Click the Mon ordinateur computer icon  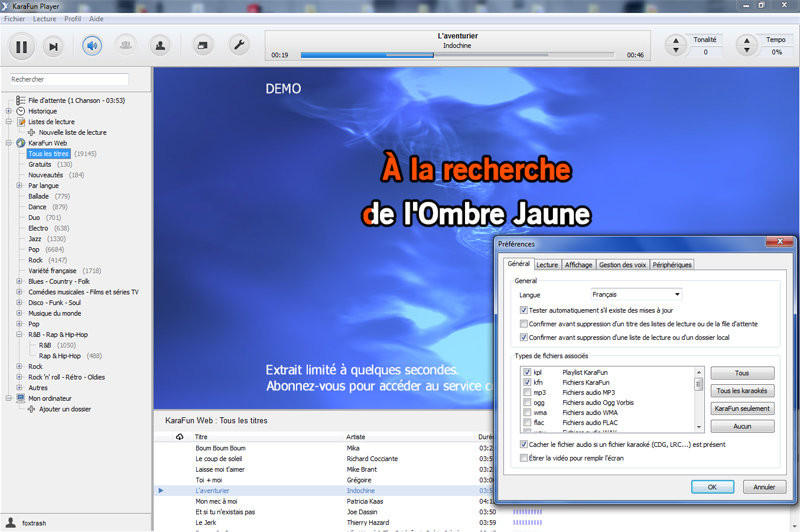click(20, 398)
